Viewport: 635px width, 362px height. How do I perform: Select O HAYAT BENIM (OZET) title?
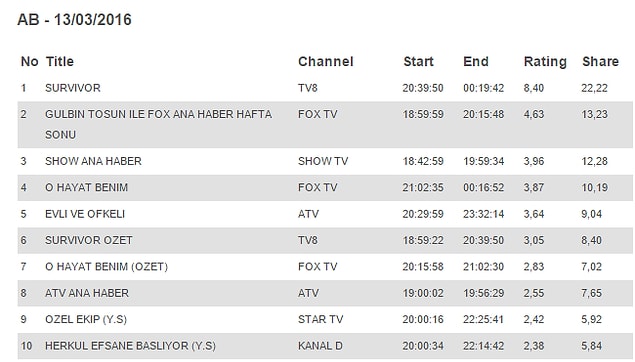pos(106,266)
